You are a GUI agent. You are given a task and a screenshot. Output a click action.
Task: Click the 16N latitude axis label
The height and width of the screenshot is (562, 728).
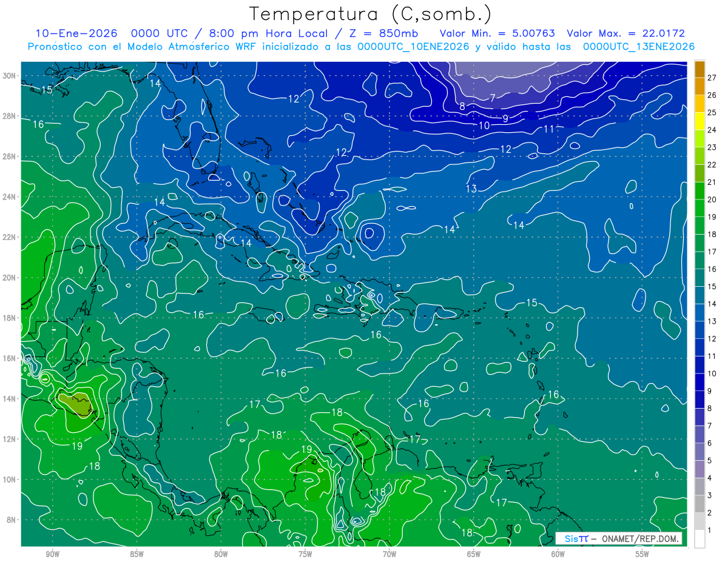[10, 358]
